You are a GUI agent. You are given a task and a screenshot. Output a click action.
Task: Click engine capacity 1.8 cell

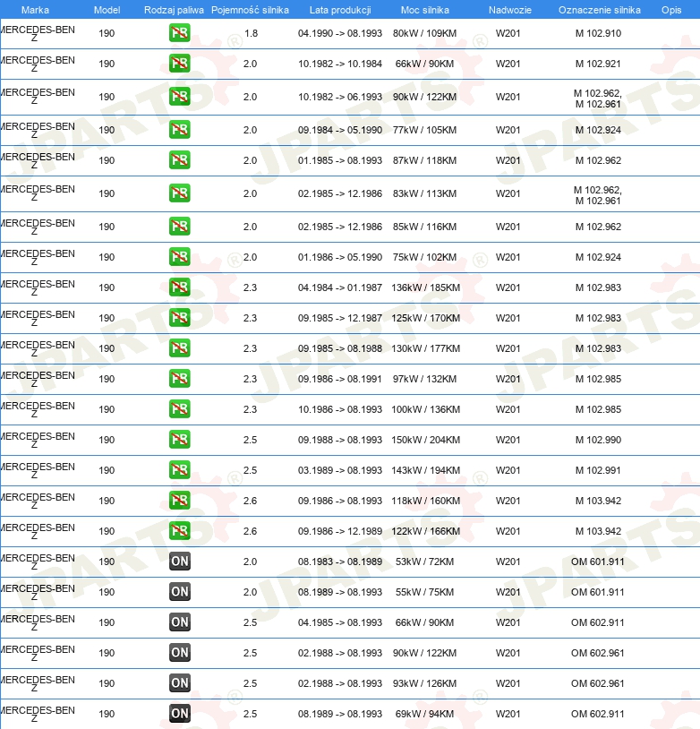coord(251,33)
